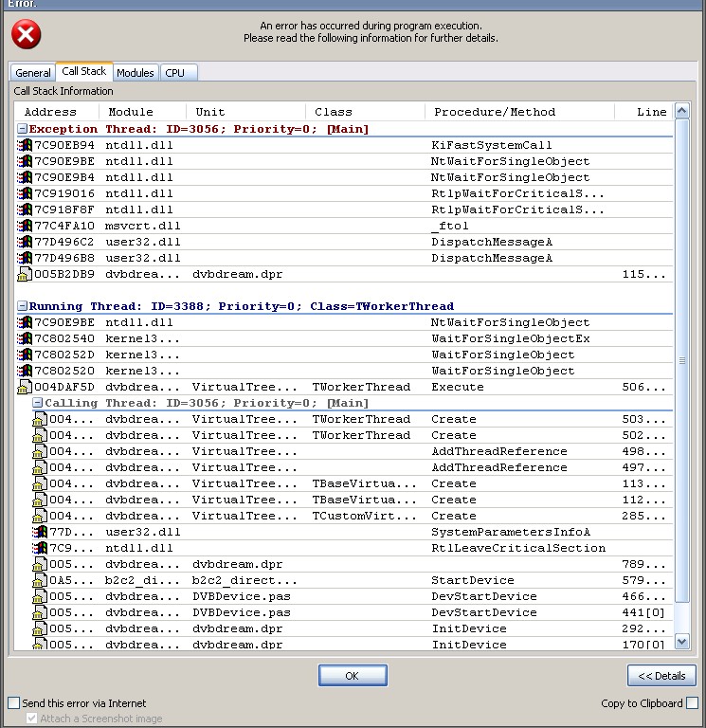Click the icon beside address 7C802540
706x728 pixels.
coord(25,339)
